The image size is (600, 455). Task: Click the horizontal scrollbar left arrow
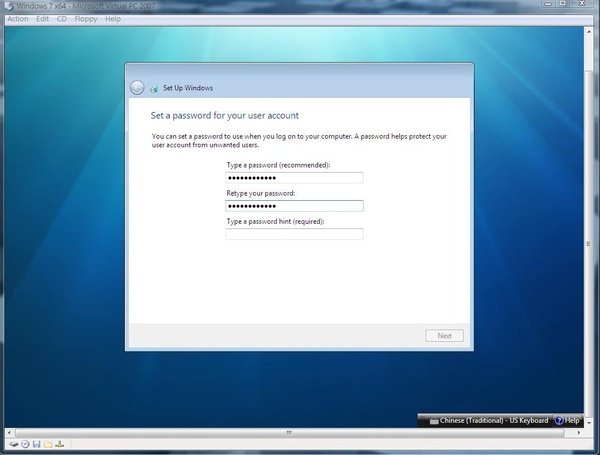(x=10, y=432)
